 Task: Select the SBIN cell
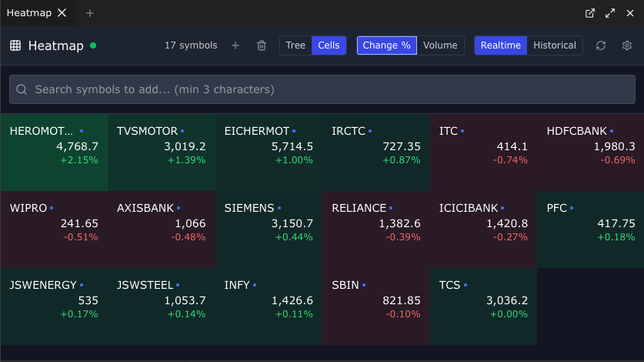point(376,307)
